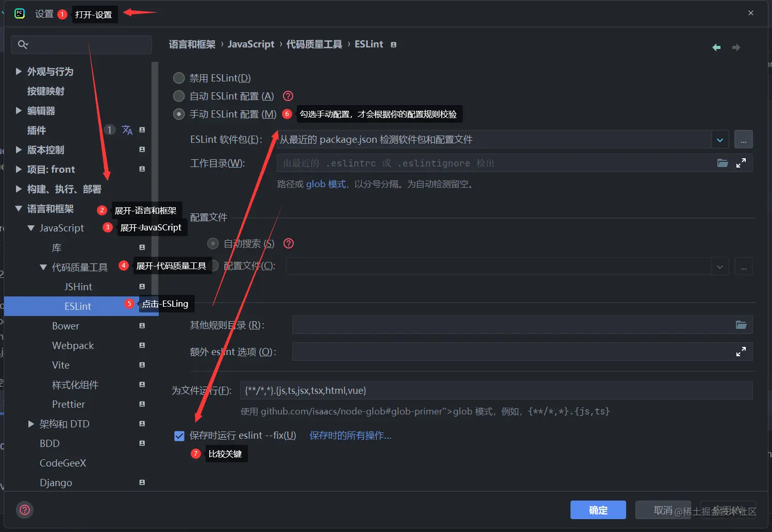772x532 pixels.
Task: Select the 样式化组件 settings entry
Action: pyautogui.click(x=75, y=385)
